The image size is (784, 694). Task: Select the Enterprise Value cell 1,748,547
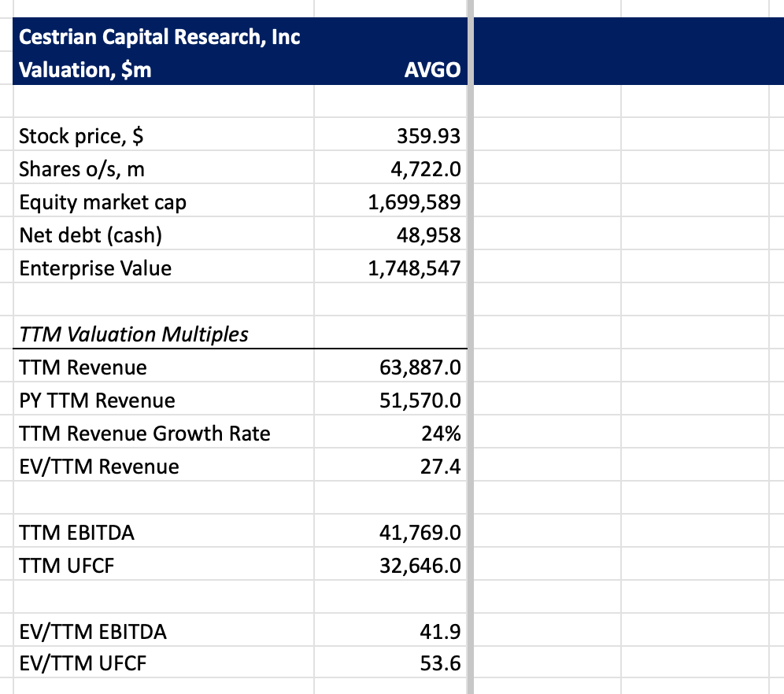coord(414,269)
